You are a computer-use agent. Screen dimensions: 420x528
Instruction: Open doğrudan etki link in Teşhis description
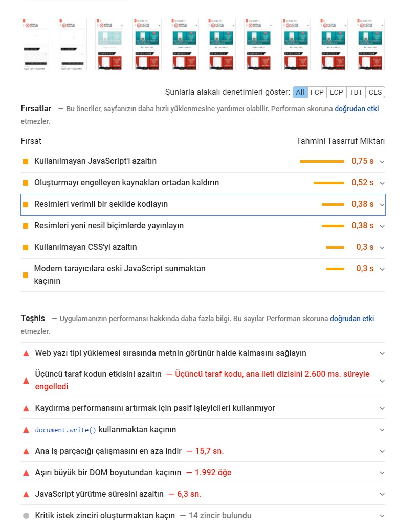(352, 319)
